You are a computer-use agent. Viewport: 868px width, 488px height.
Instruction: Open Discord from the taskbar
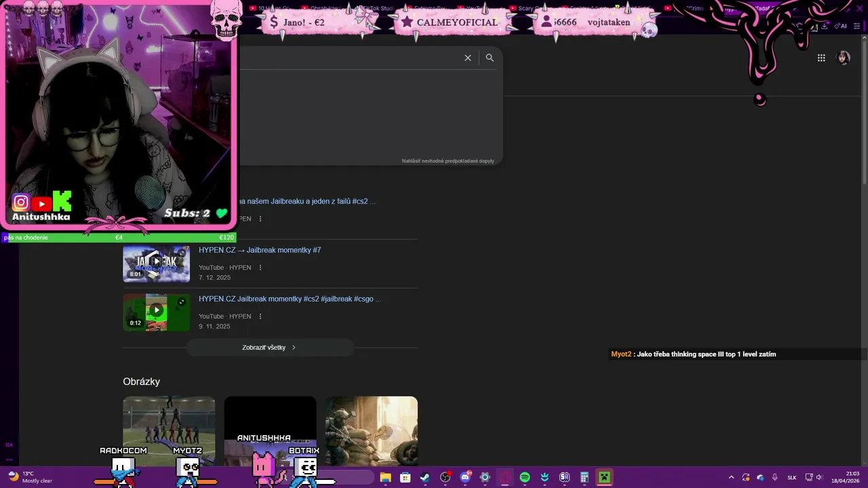[465, 477]
